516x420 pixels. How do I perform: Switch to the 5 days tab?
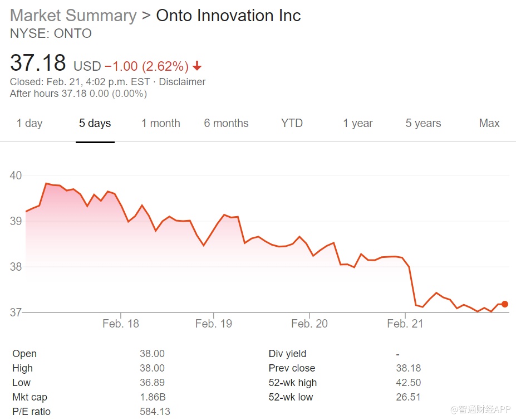[95, 124]
